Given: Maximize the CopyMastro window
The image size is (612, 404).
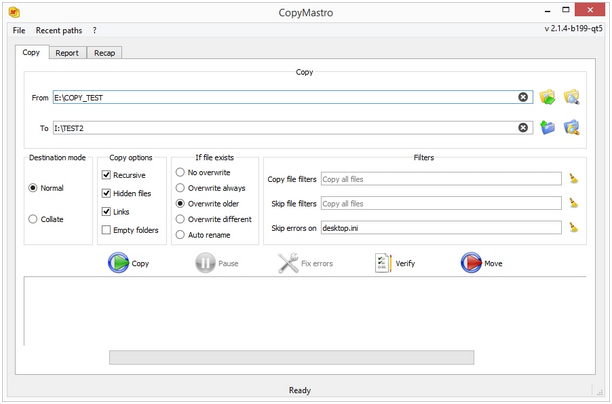Looking at the screenshot, I should 566,10.
